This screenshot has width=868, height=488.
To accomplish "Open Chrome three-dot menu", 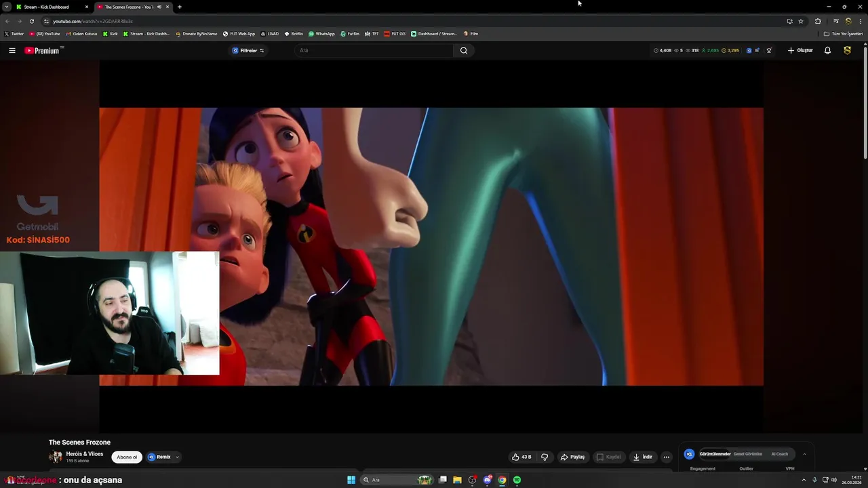I will pyautogui.click(x=860, y=21).
